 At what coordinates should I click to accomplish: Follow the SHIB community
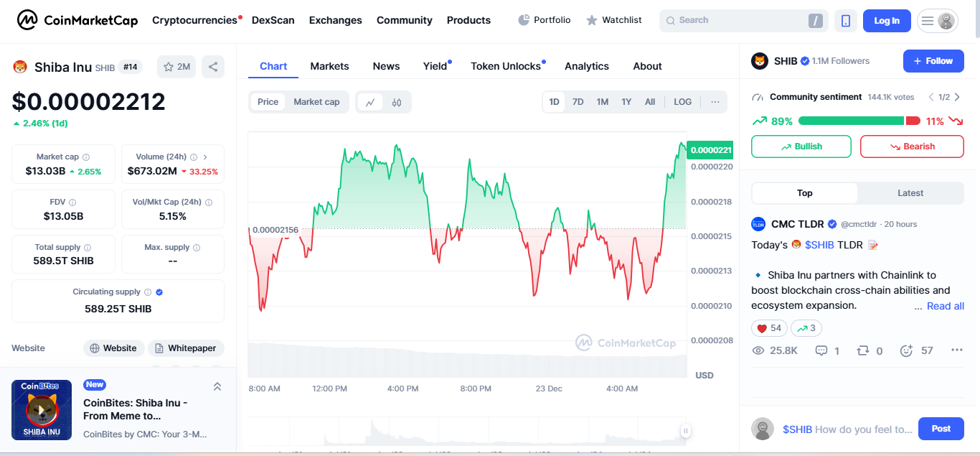pyautogui.click(x=933, y=61)
